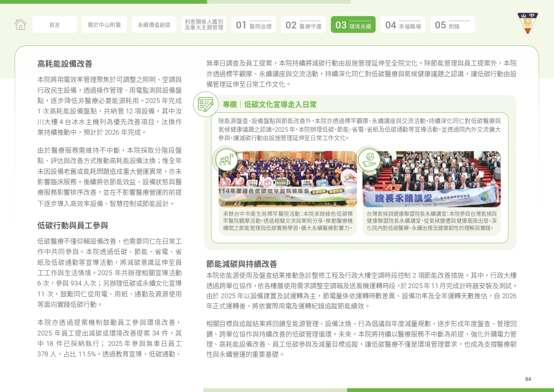Click the 節能減碳與持續改善 heading
This screenshot has width=554, height=392.
coord(242,264)
